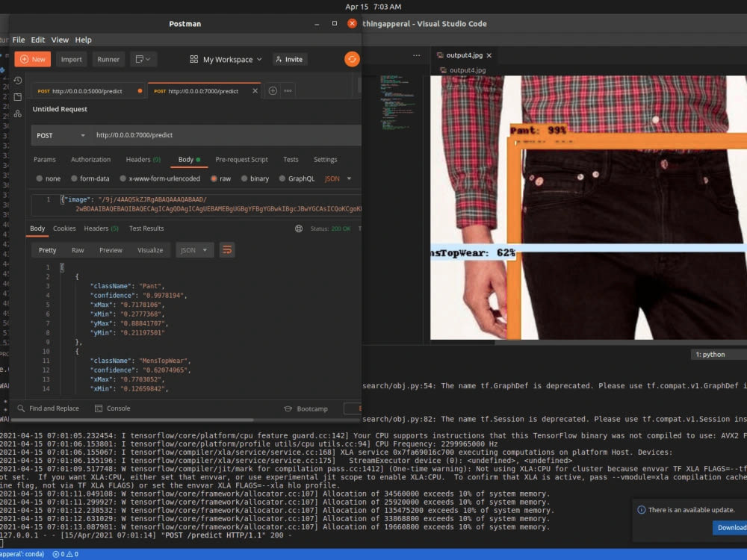Open the request Settings tab
This screenshot has width=747, height=560.
point(326,160)
